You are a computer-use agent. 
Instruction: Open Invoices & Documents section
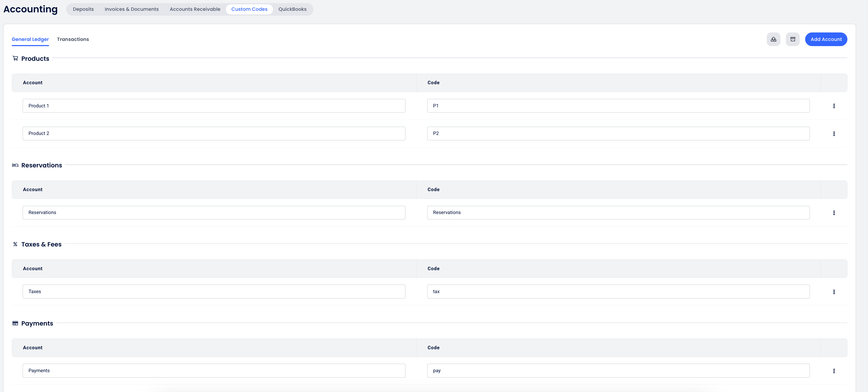click(x=131, y=9)
